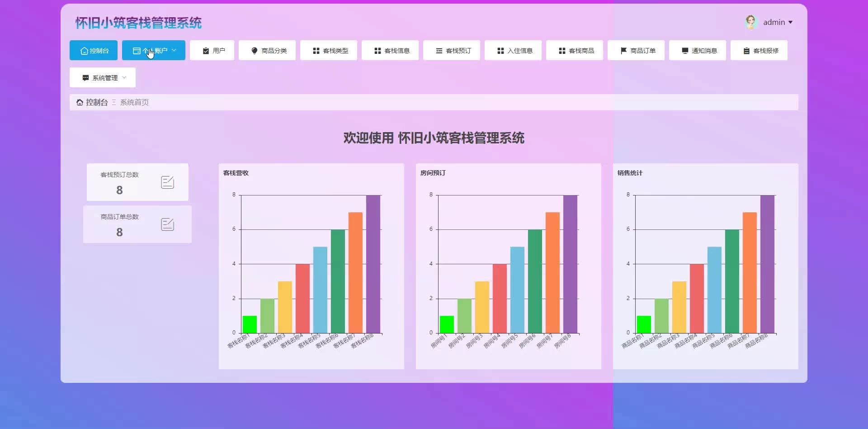This screenshot has width=868, height=429.
Task: Click the dark green 房间号6 bar in 房间预订
Action: [535, 281]
